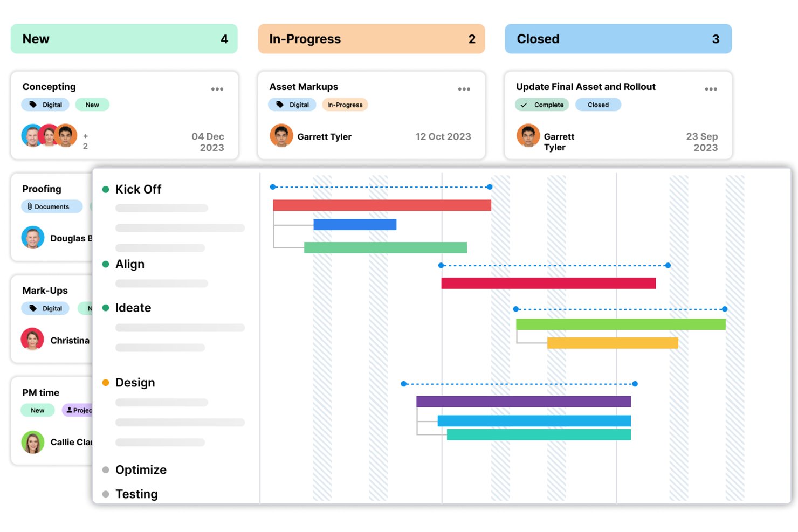Click the Kick Off dashed timeline end marker

(x=490, y=187)
